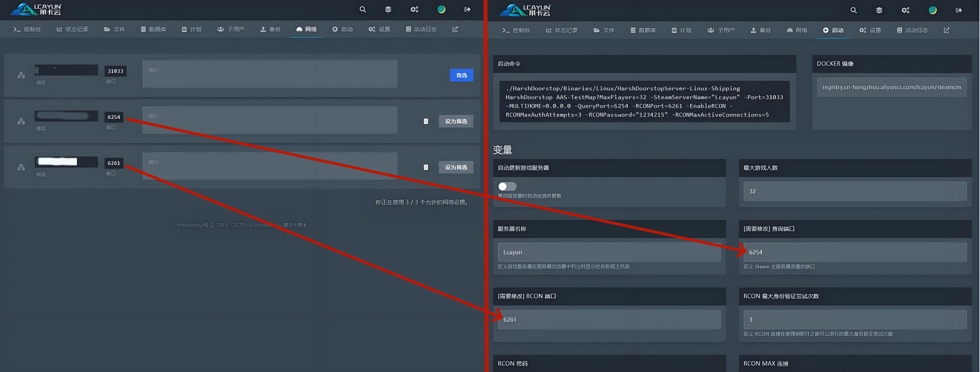The width and height of the screenshot is (980, 372).
Task: Select active 网络 tab on Network page
Action: tap(306, 29)
